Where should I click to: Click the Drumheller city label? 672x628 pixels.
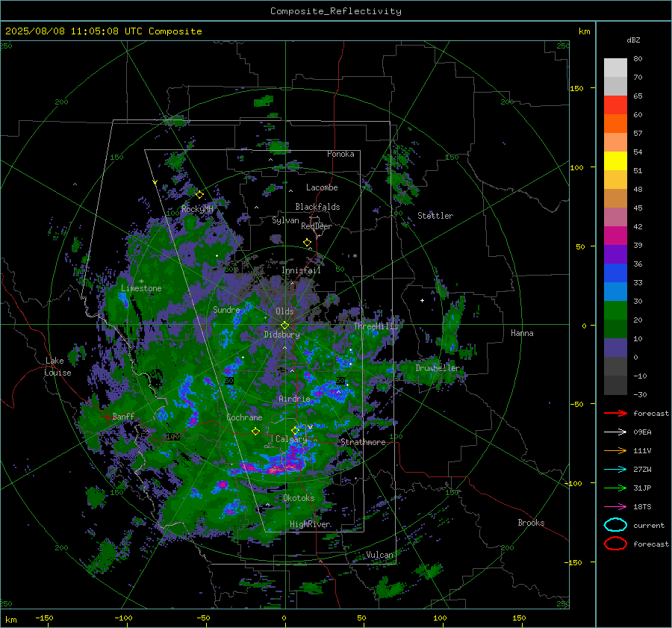tap(438, 368)
